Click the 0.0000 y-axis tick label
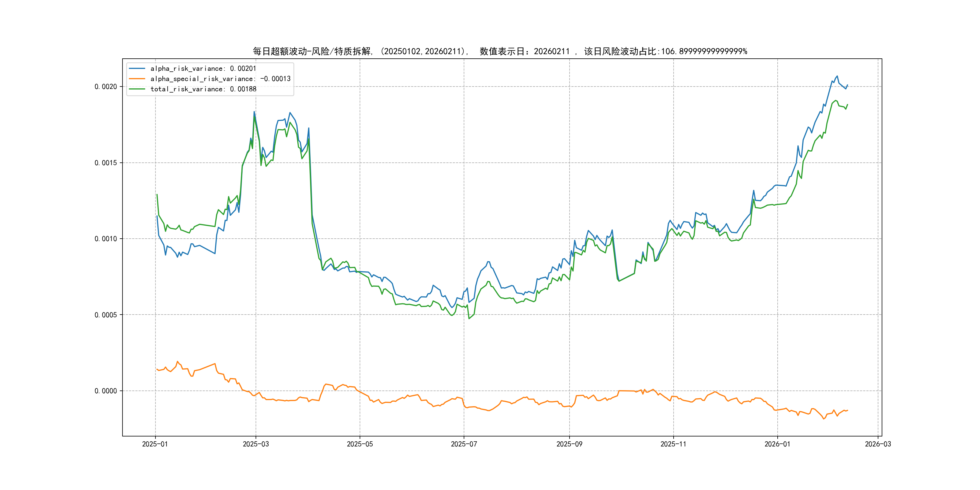The image size is (980, 490). click(x=106, y=391)
